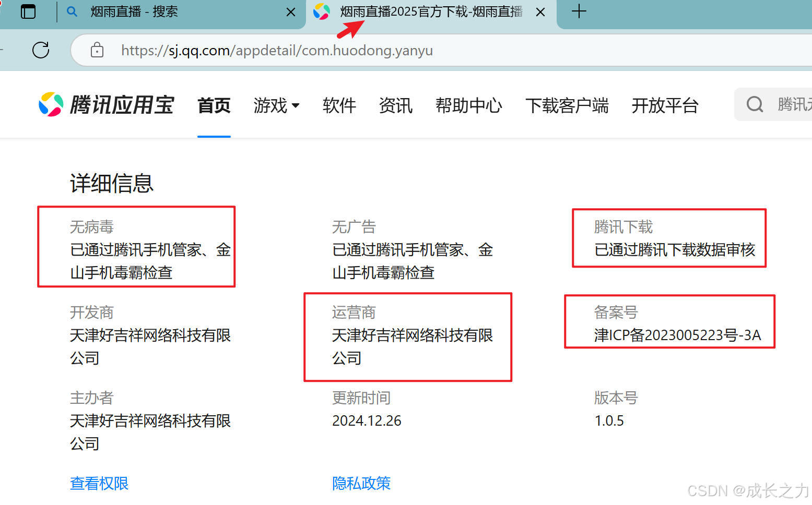The width and height of the screenshot is (812, 505).
Task: Click the 备案号 label
Action: click(616, 312)
